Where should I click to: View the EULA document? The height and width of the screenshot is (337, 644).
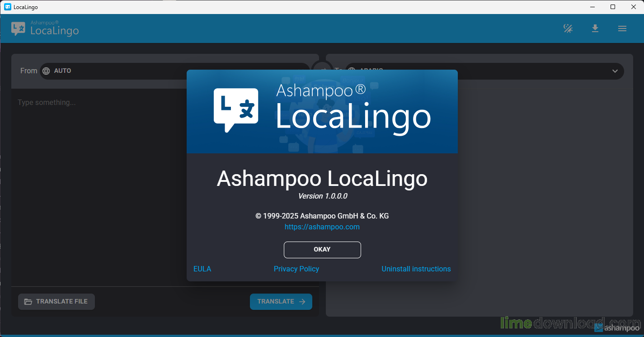click(x=202, y=269)
